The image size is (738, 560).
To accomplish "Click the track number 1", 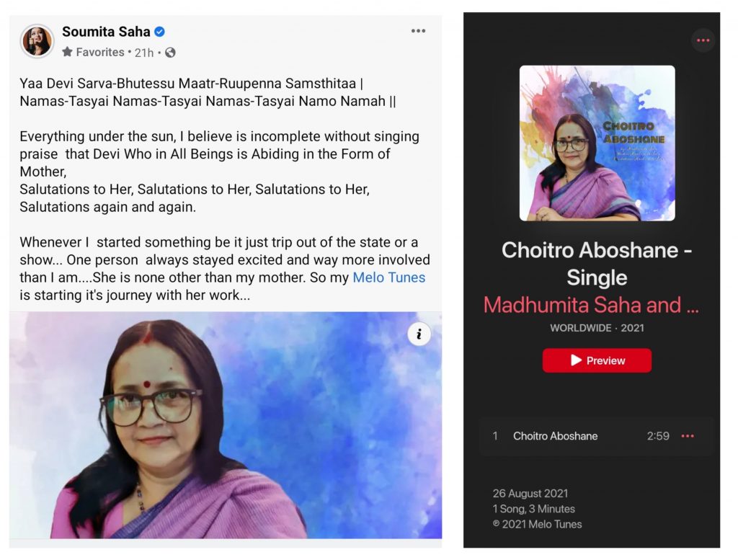I will pyautogui.click(x=494, y=436).
